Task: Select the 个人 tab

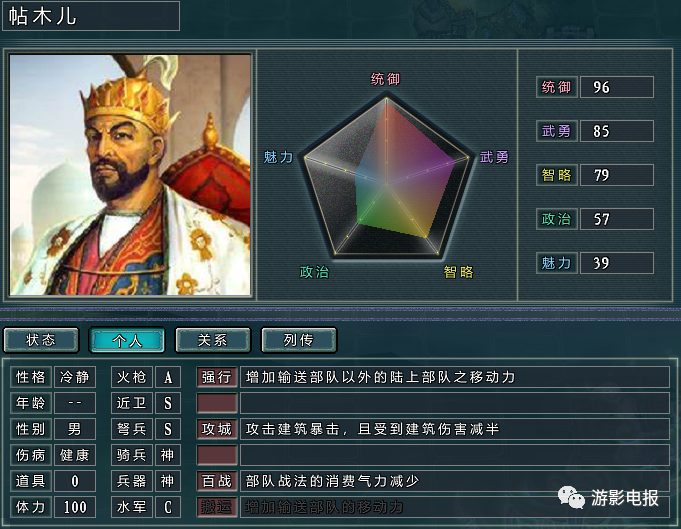Action: 127,340
